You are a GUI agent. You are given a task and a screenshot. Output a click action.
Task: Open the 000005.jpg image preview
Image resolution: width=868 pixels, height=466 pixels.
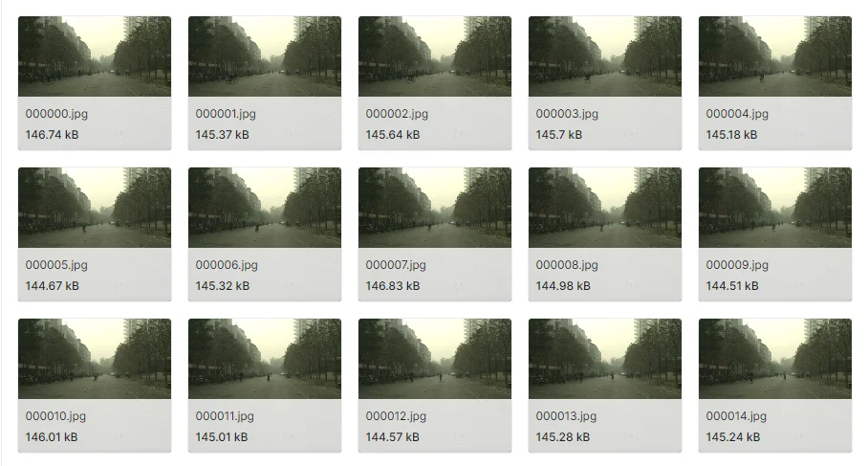[x=95, y=208]
